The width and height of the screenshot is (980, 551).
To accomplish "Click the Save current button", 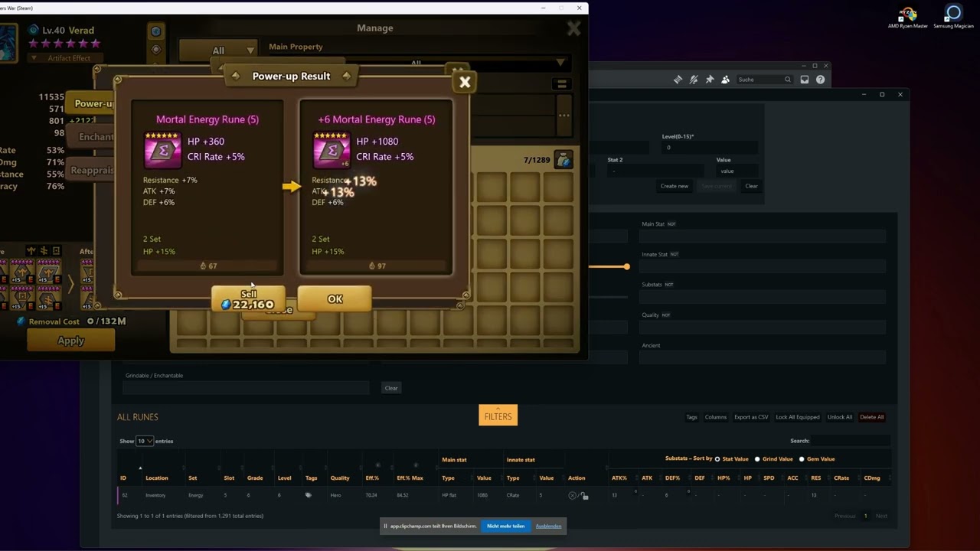I will click(x=717, y=186).
